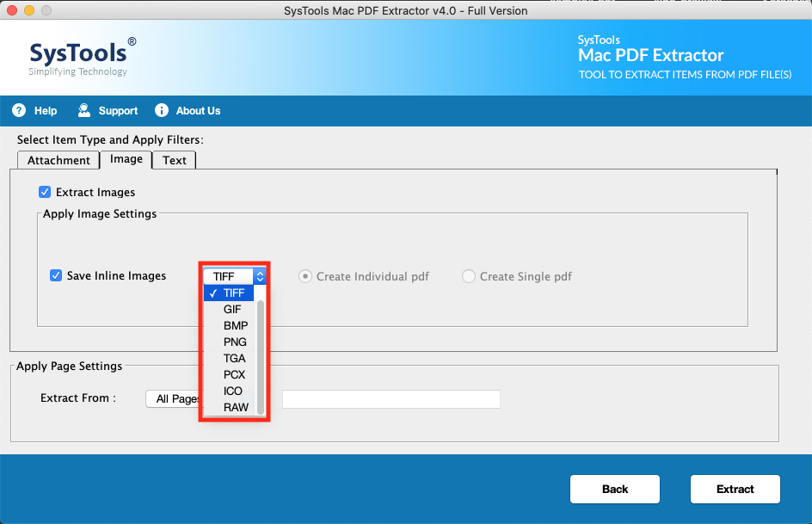Choose TIFF in the format list
The width and height of the screenshot is (812, 524).
click(229, 293)
